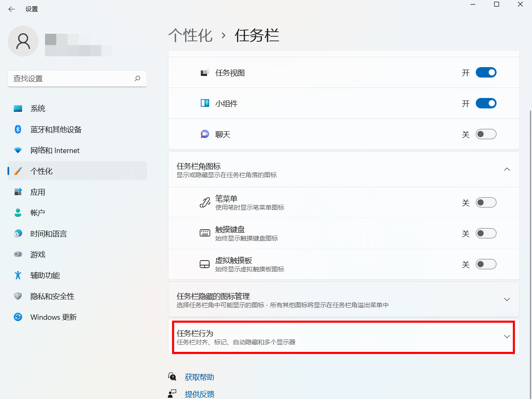Open 隐私和安全性 from sidebar navigation

[x=52, y=296]
